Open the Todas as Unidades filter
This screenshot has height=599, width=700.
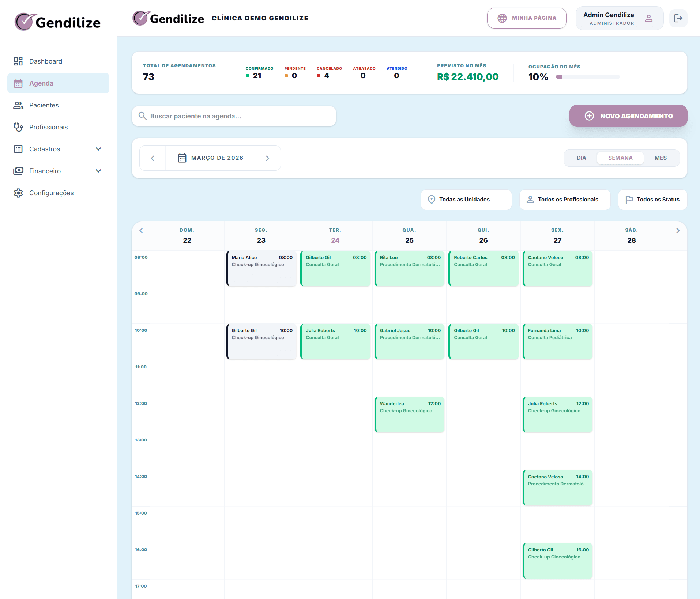(466, 200)
